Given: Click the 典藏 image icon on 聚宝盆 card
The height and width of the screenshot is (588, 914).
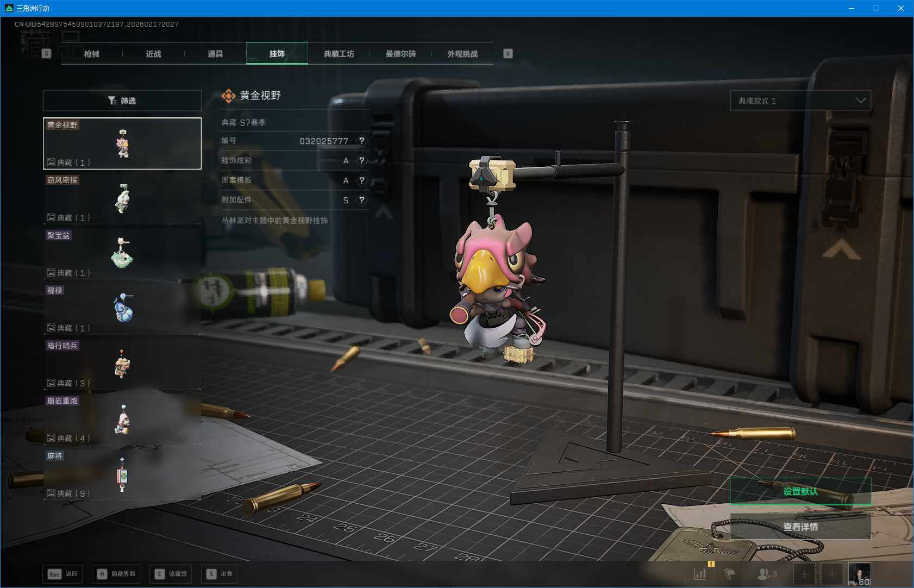Looking at the screenshot, I should [x=51, y=272].
